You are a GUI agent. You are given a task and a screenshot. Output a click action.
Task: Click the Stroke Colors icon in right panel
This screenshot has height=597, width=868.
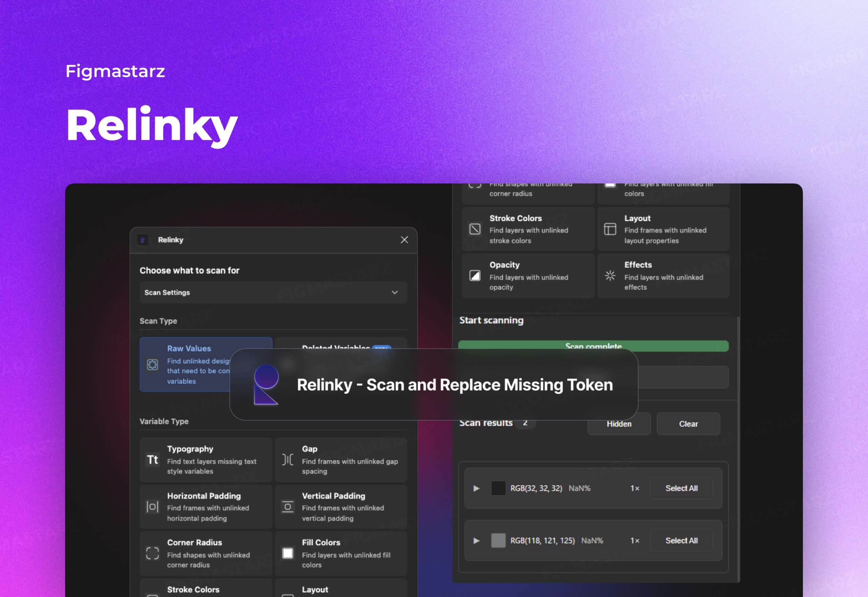point(475,229)
